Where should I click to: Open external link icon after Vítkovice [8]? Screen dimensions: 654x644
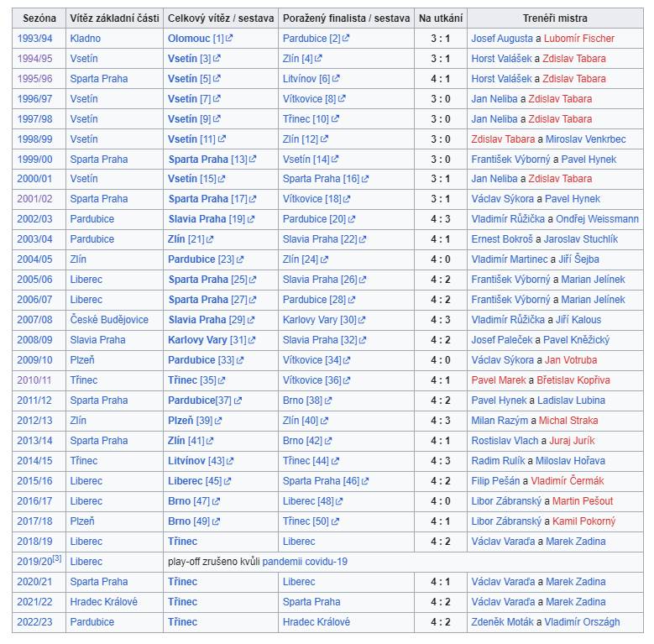(x=342, y=99)
